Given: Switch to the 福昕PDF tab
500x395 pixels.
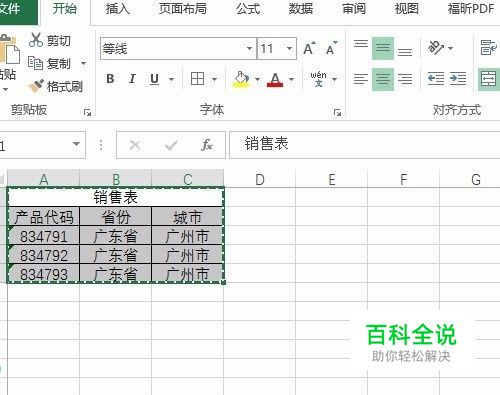Looking at the screenshot, I should coord(471,9).
